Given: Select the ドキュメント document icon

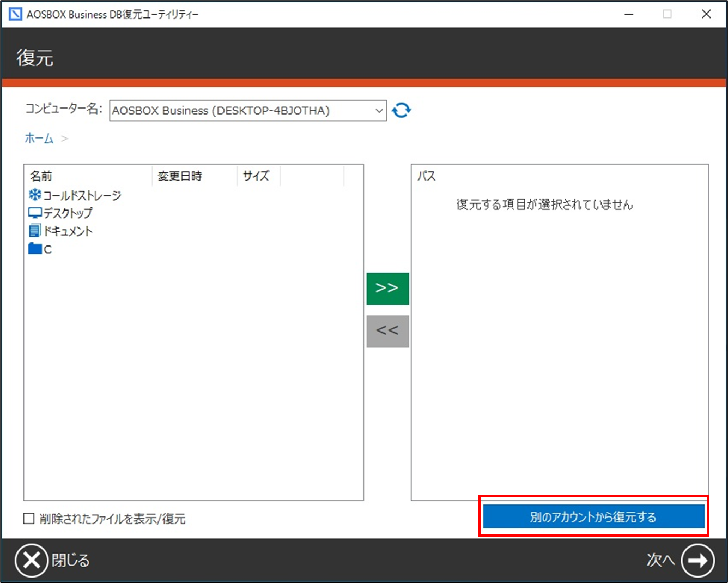Looking at the screenshot, I should (35, 231).
